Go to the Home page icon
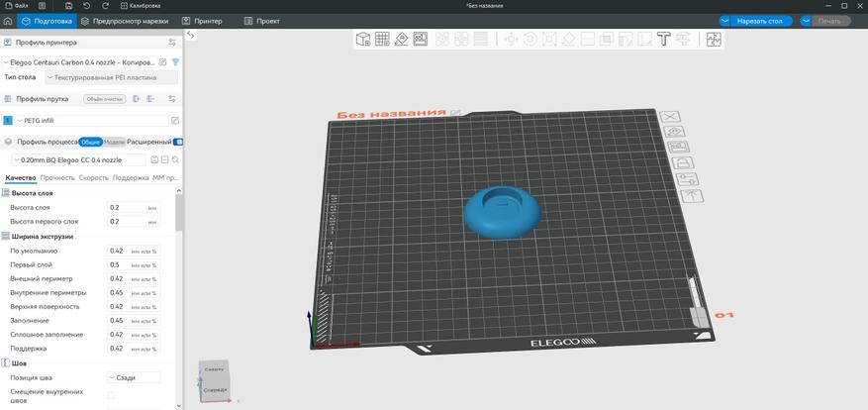868x410 pixels. click(8, 21)
